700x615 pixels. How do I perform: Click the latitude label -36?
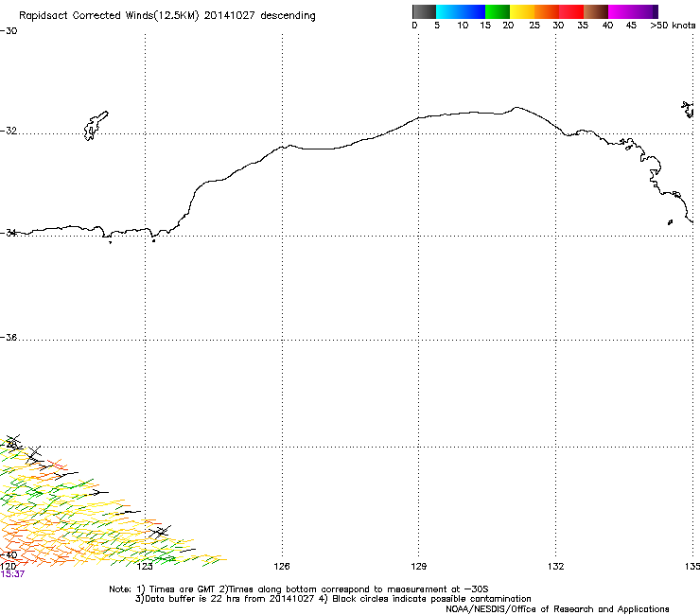(9, 337)
